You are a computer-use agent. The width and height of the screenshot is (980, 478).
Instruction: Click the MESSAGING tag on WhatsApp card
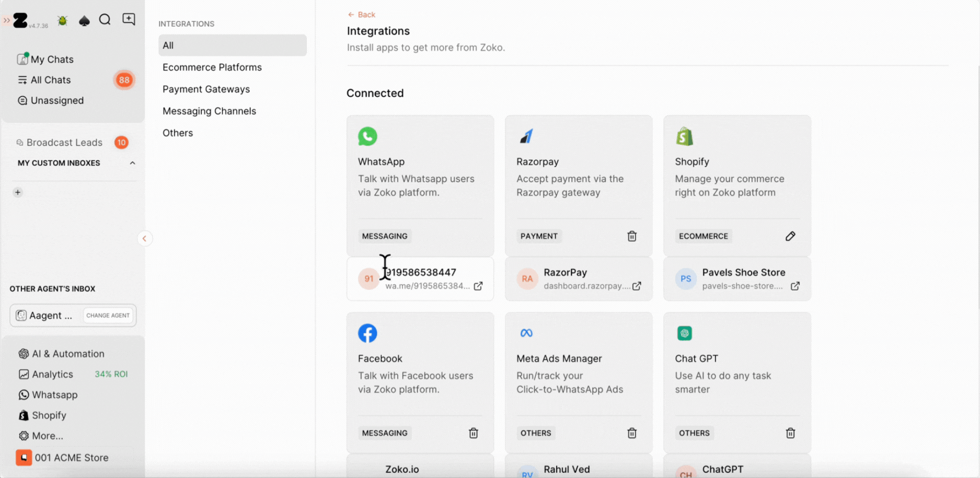(385, 236)
